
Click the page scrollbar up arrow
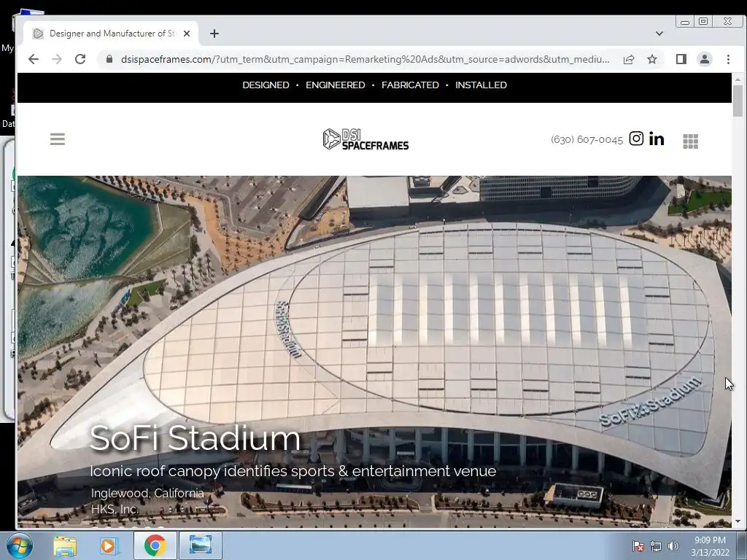pyautogui.click(x=738, y=79)
